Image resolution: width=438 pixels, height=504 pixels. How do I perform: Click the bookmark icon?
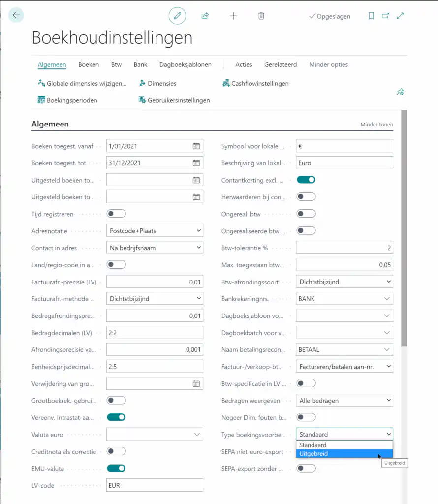371,16
